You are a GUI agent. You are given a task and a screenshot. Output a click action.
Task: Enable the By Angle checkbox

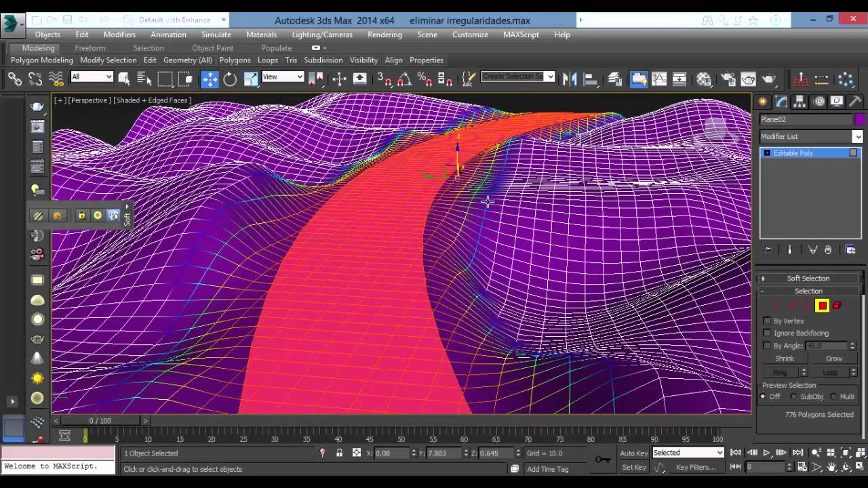767,346
